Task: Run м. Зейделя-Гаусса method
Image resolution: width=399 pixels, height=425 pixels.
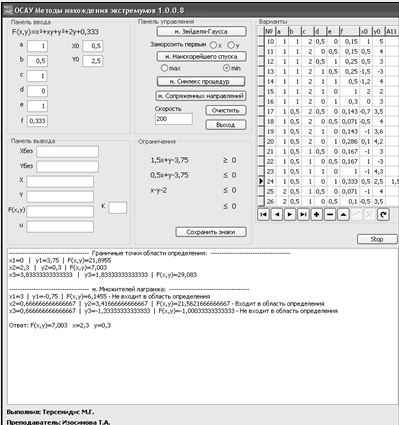Action: 202,32
